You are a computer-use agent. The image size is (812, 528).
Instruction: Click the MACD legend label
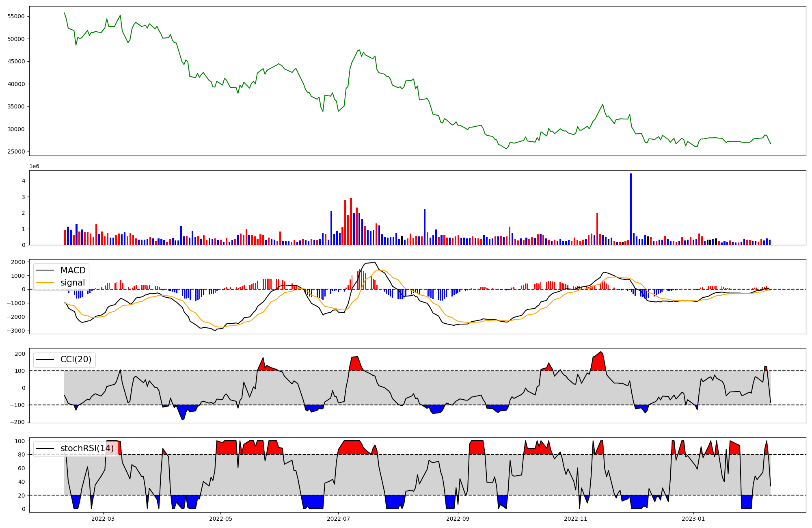pos(73,270)
